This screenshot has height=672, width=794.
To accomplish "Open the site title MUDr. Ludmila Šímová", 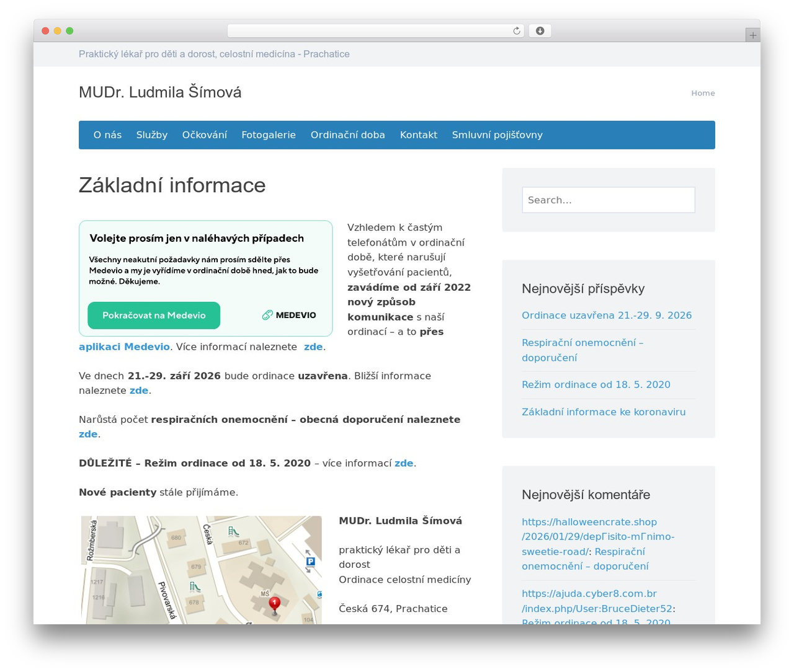I will click(x=160, y=92).
